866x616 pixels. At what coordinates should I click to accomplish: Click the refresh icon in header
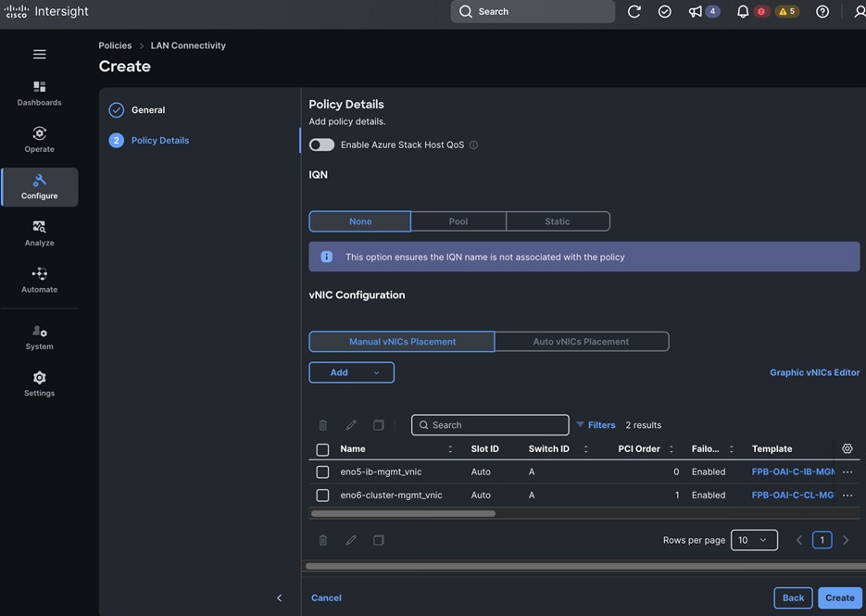point(634,12)
